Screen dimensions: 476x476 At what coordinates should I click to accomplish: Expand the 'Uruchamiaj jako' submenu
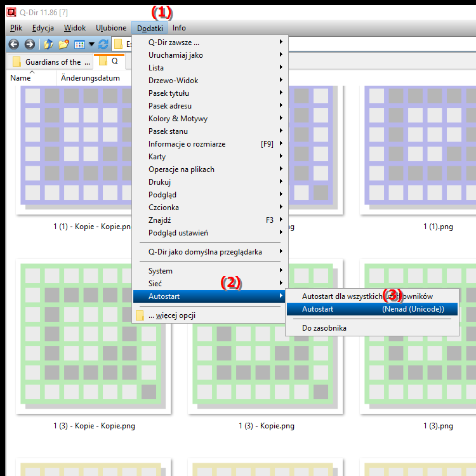coord(210,55)
